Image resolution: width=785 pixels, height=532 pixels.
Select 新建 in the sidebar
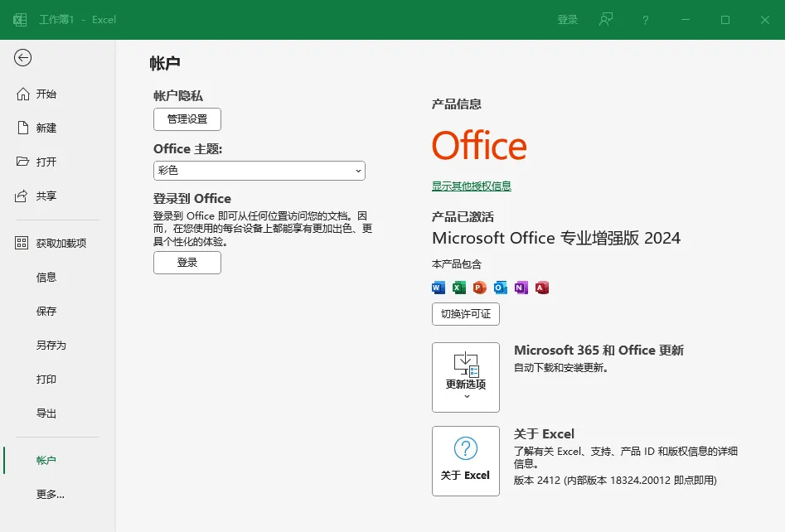(x=46, y=128)
